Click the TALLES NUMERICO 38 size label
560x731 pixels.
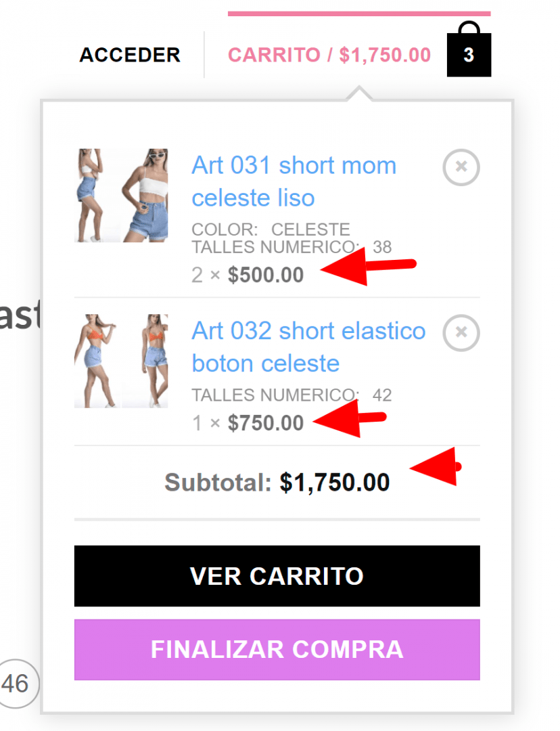point(291,246)
